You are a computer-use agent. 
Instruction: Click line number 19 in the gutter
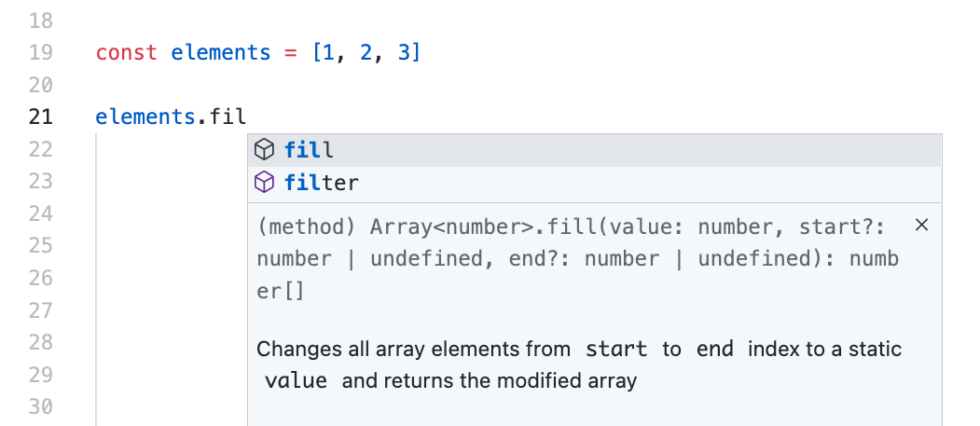coord(41,52)
